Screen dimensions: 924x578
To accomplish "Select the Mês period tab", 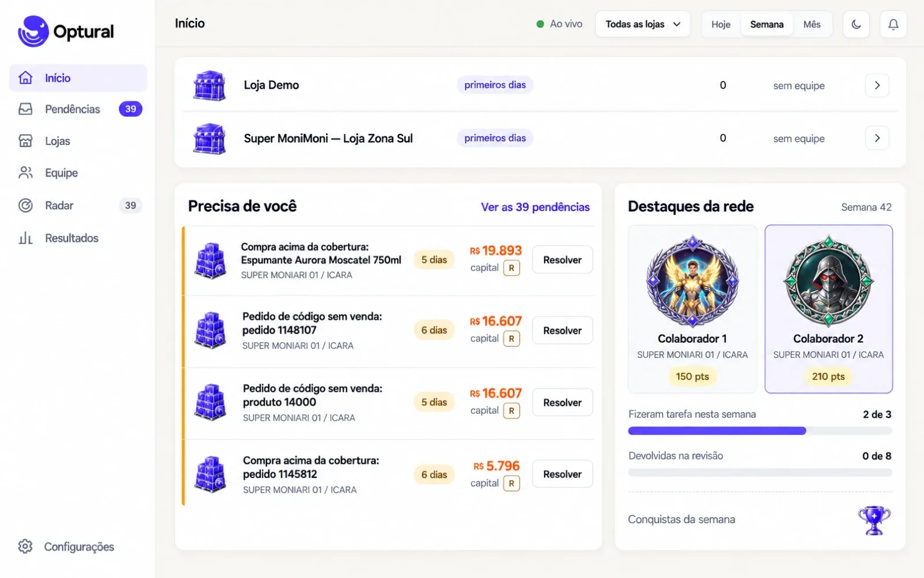I will (811, 24).
